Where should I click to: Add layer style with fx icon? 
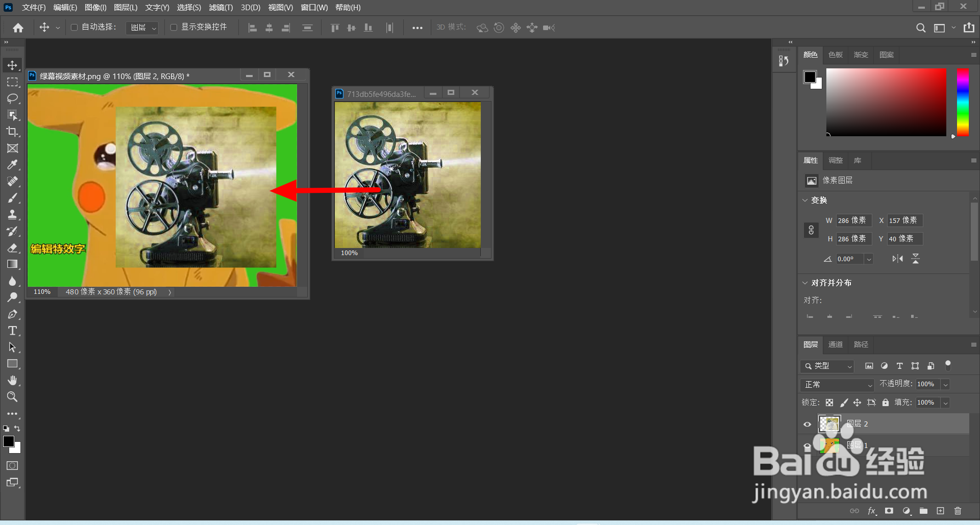tap(872, 511)
